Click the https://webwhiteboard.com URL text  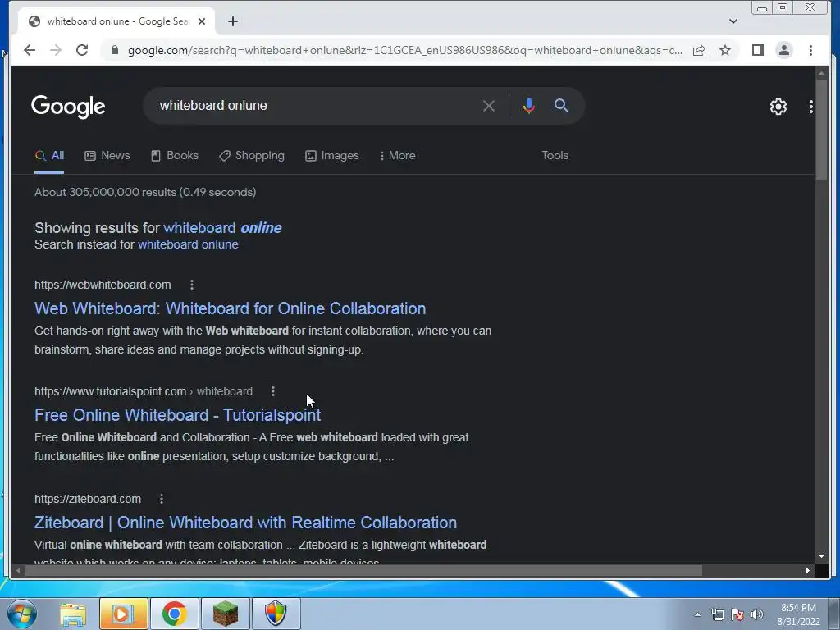click(x=103, y=285)
